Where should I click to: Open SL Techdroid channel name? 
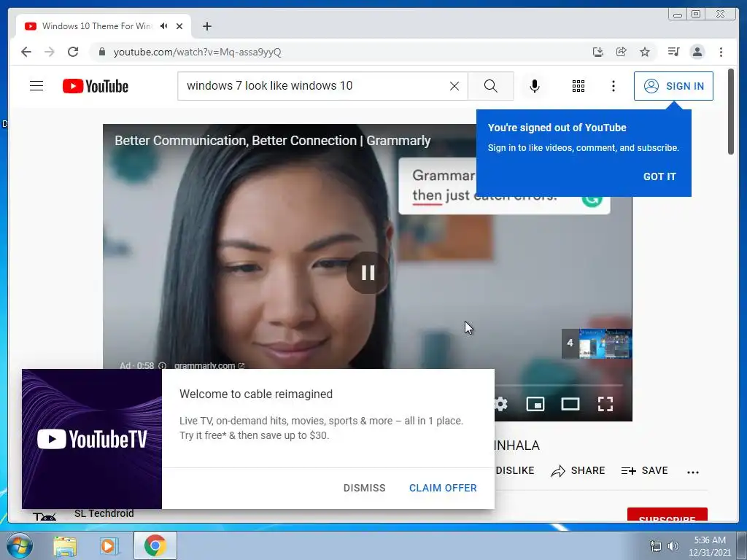pyautogui.click(x=104, y=513)
